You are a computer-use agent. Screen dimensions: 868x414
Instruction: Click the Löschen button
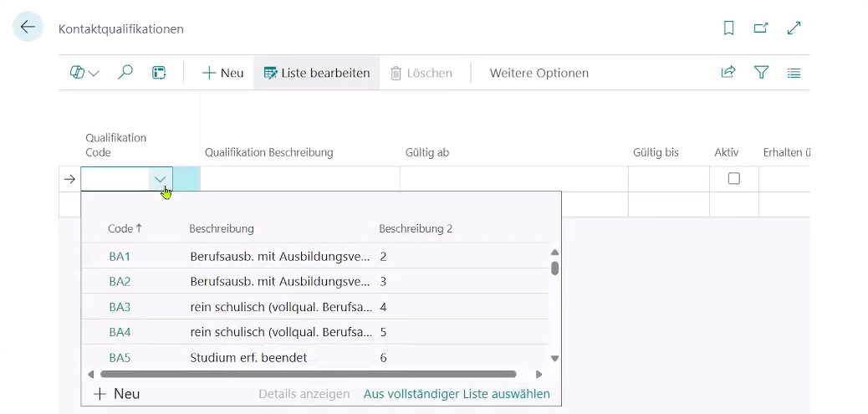[x=421, y=73]
